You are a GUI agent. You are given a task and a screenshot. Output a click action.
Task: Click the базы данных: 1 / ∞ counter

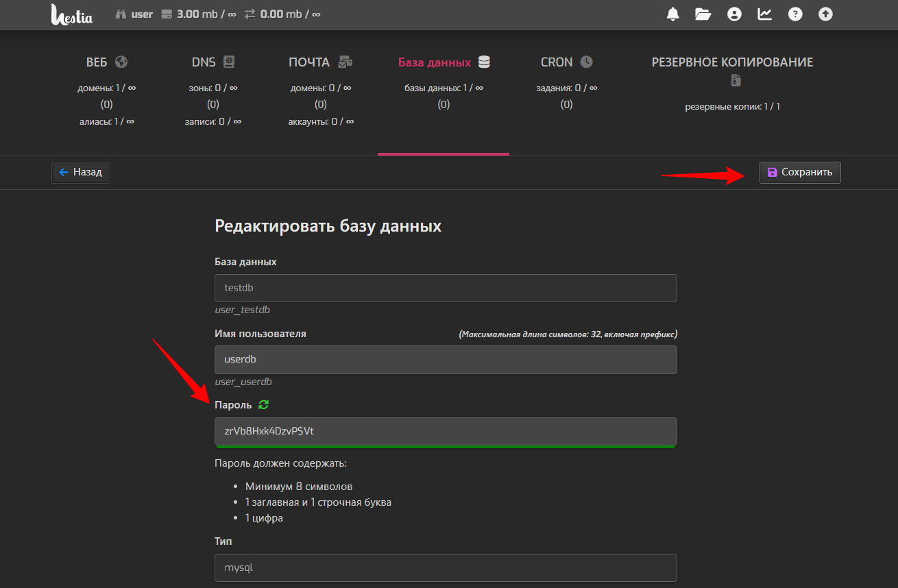pos(444,88)
